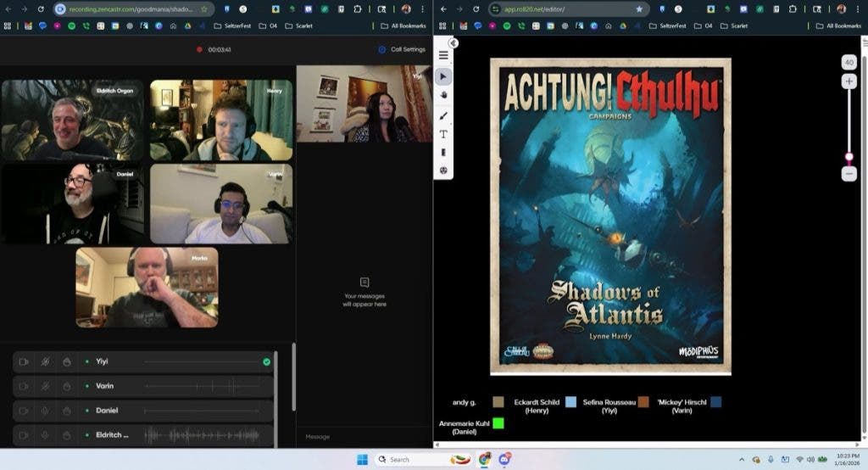Toggle microphone for the Eldritch track
The height and width of the screenshot is (470, 868).
pos(45,435)
